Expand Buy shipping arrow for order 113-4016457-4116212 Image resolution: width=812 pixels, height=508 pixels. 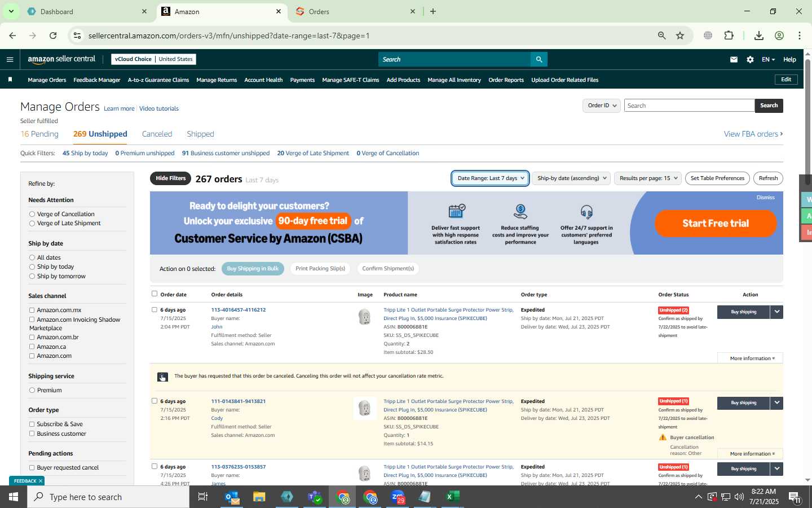pos(776,312)
